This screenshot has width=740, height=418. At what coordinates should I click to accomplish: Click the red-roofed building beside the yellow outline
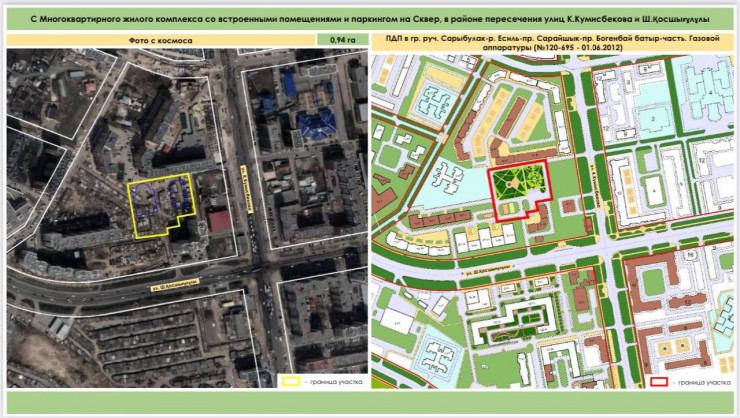221,221
